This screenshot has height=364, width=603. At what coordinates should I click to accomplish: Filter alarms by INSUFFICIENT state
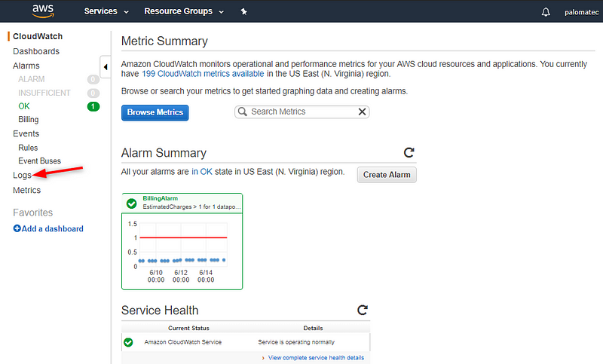coord(44,93)
